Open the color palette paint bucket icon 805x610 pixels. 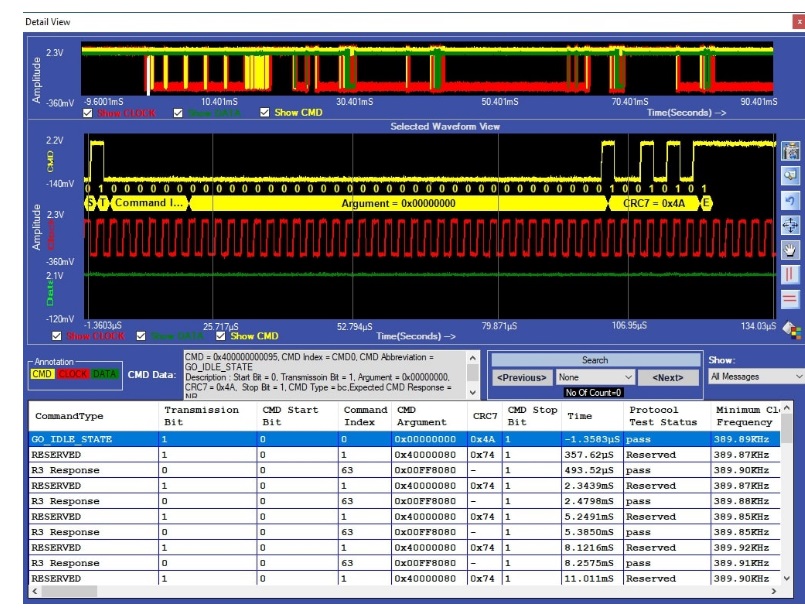click(792, 330)
